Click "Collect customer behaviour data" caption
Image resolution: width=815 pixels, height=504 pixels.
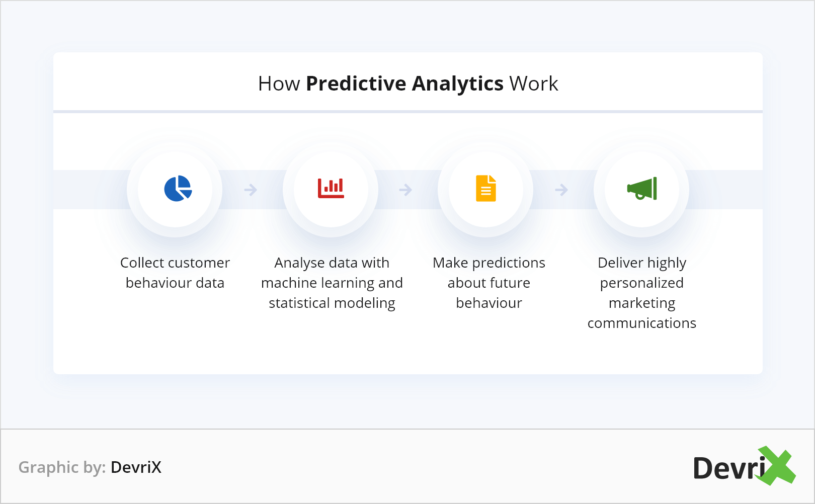click(175, 273)
